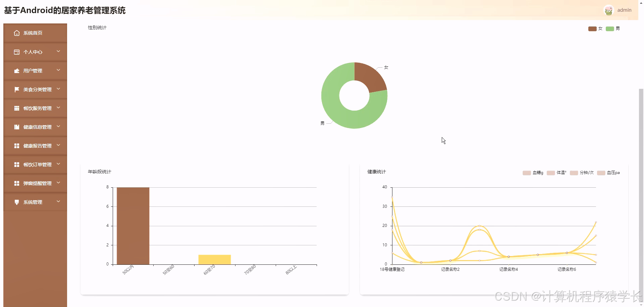Expand the 健康报告管理 chevron
Viewport: 644px width, 307px height.
pos(58,145)
